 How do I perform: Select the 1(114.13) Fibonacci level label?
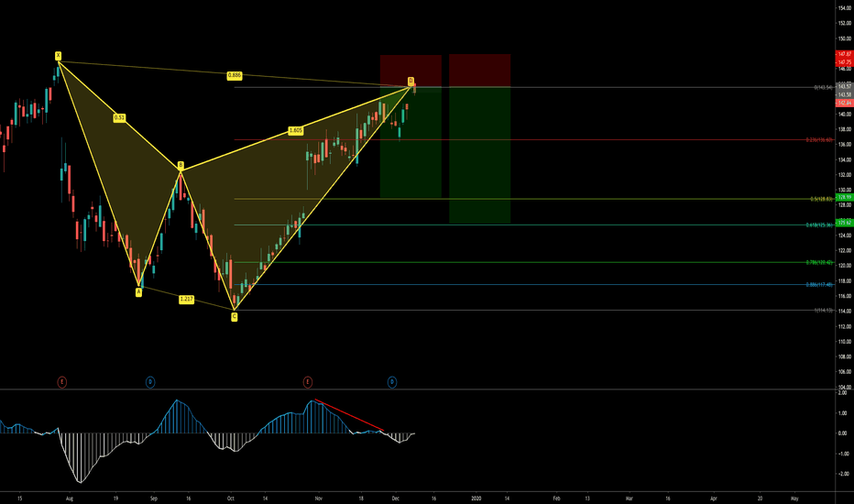[x=824, y=311]
